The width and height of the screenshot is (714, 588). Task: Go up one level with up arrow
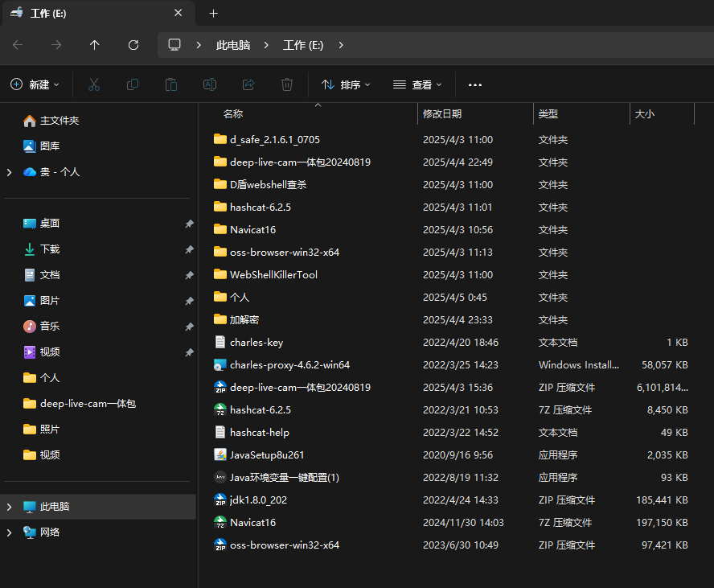[95, 45]
